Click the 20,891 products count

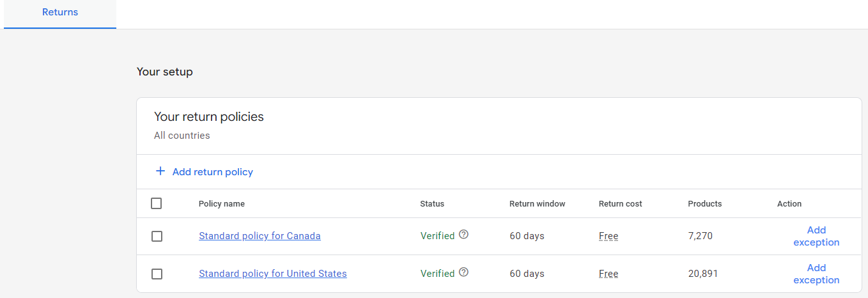tap(703, 274)
